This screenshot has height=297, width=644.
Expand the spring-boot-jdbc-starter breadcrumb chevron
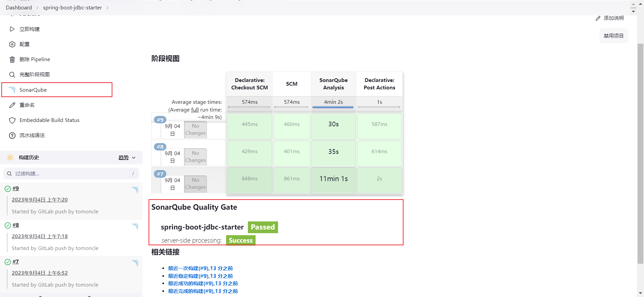click(107, 8)
